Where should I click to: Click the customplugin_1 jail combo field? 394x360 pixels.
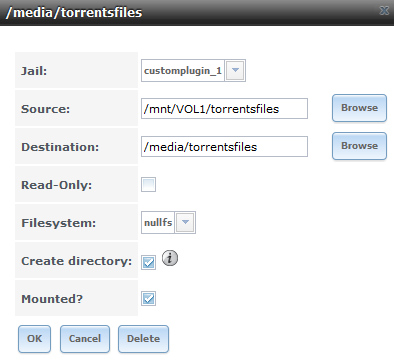pyautogui.click(x=193, y=70)
